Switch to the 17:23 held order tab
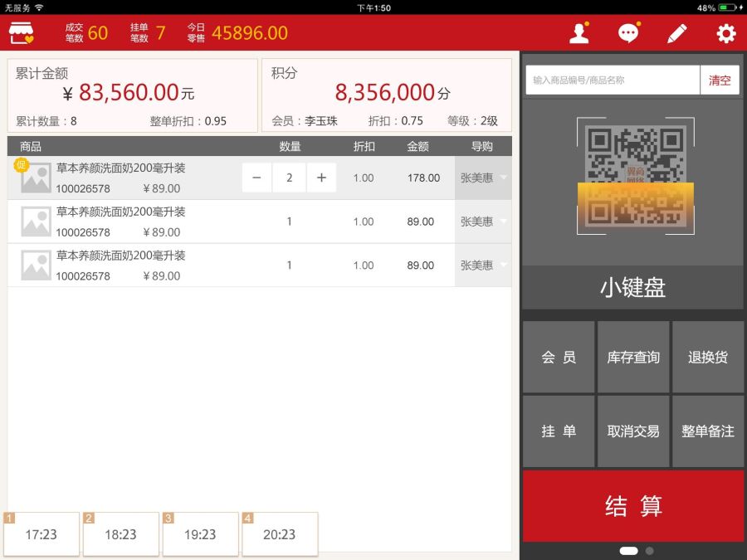The width and height of the screenshot is (747, 560). coord(41,534)
